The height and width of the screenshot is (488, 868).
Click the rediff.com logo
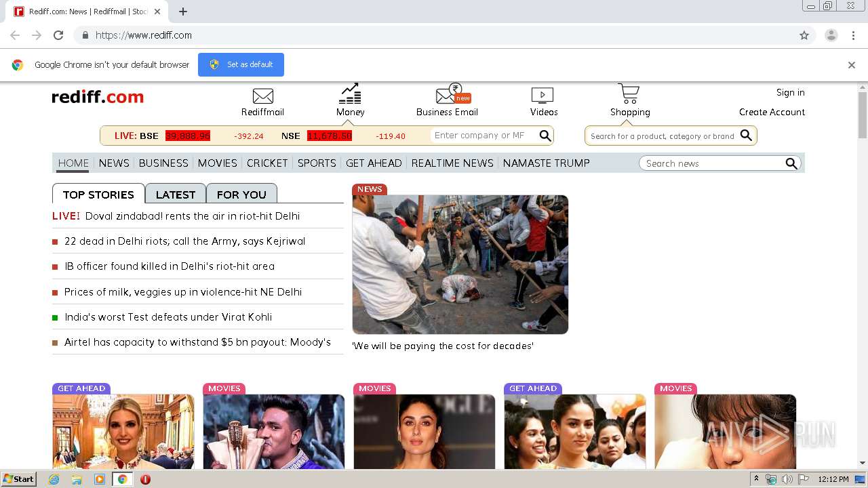tap(98, 97)
